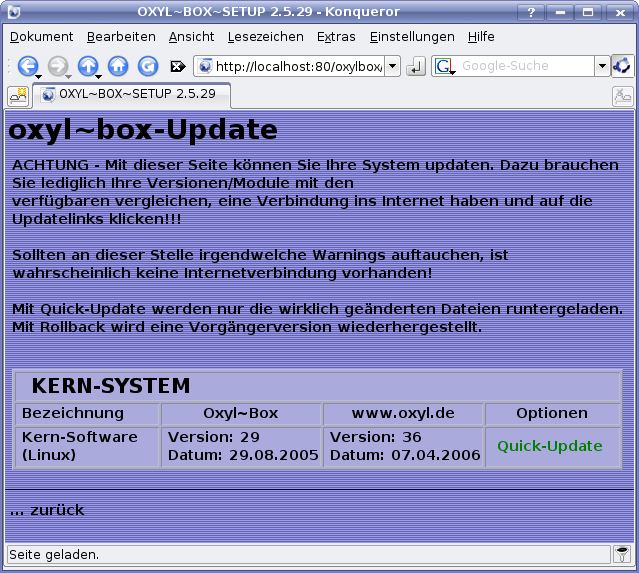This screenshot has width=639, height=573.
Task: Click the 'Version: 36' cell
Action: [403, 446]
